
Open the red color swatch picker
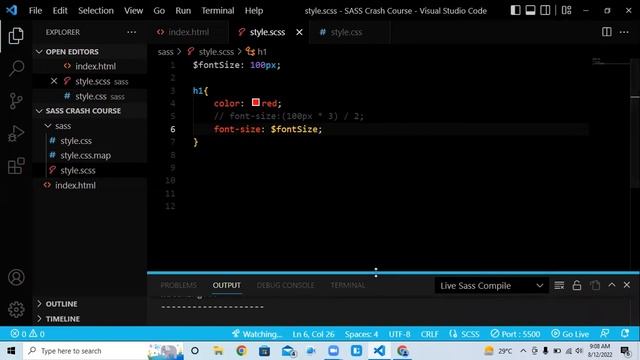256,102
